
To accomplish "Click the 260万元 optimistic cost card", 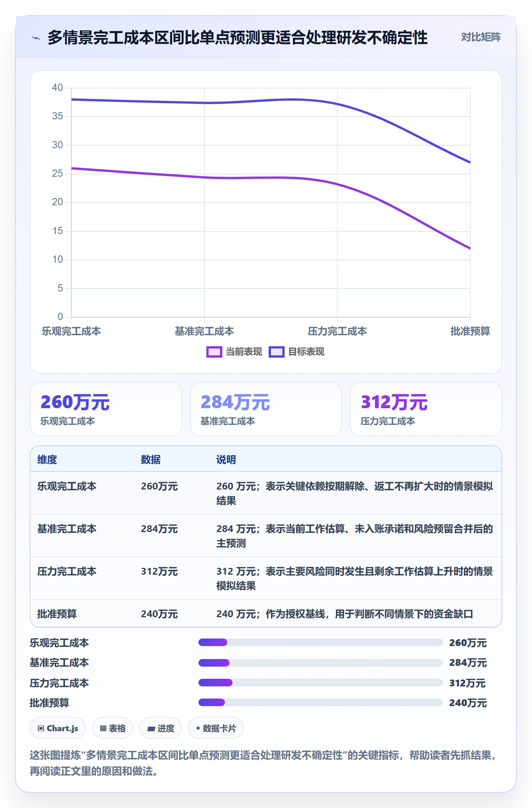I will point(106,409).
